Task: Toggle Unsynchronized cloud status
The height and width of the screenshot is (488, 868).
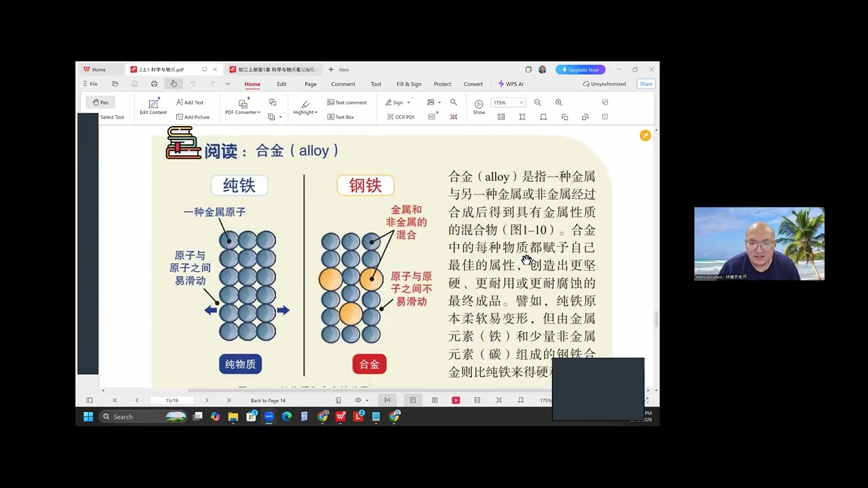Action: tap(604, 84)
